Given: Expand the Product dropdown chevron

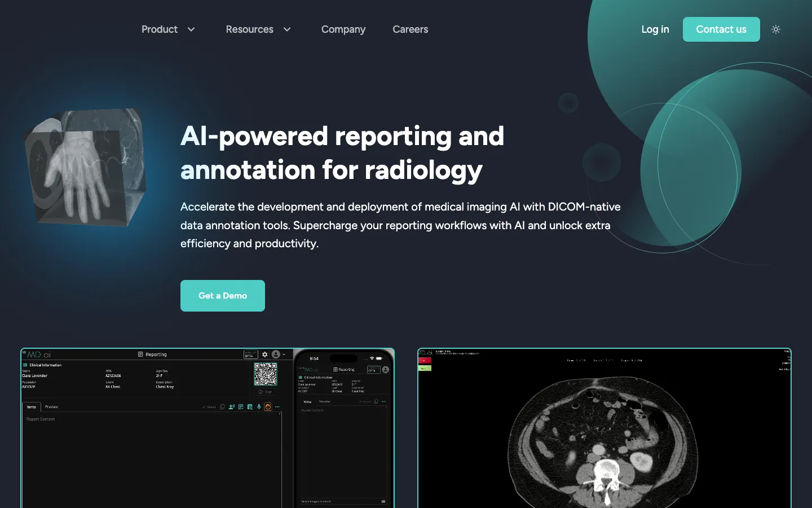Looking at the screenshot, I should tap(191, 29).
